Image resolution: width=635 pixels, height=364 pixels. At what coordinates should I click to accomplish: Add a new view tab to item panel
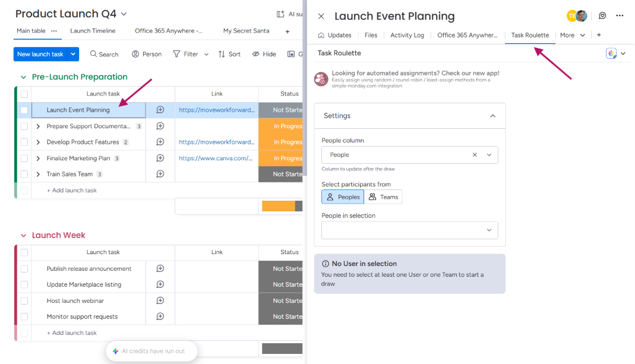pyautogui.click(x=599, y=35)
